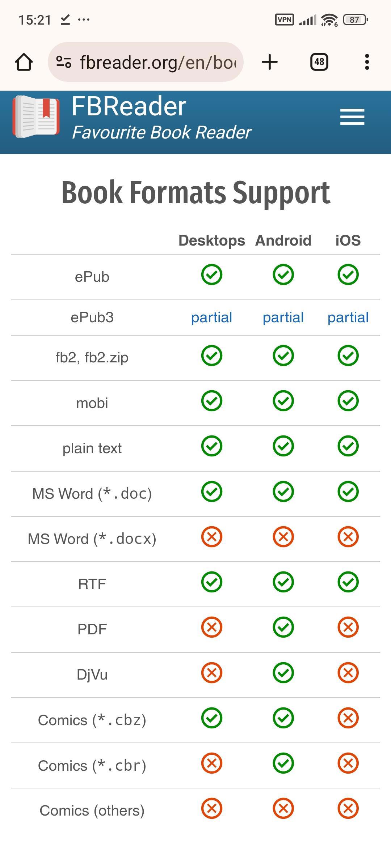This screenshot has height=868, width=391.
Task: Click the FBReader book logo
Action: pyautogui.click(x=36, y=117)
